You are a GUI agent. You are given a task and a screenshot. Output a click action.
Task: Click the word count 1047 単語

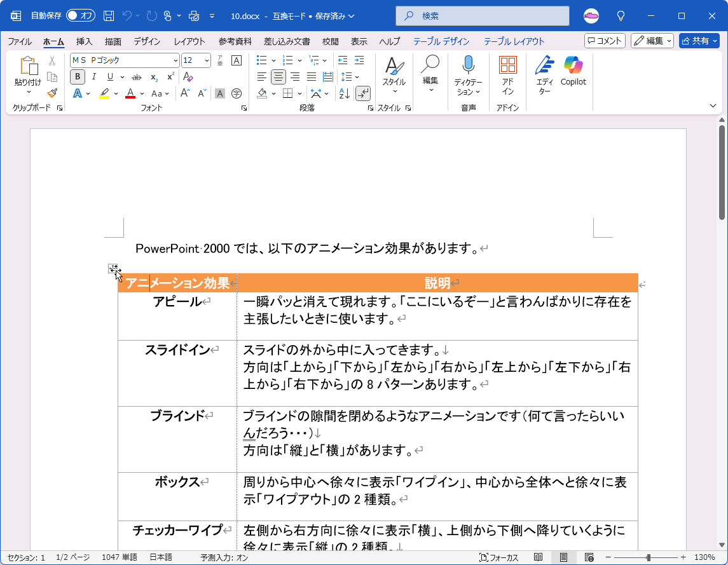pos(120,557)
